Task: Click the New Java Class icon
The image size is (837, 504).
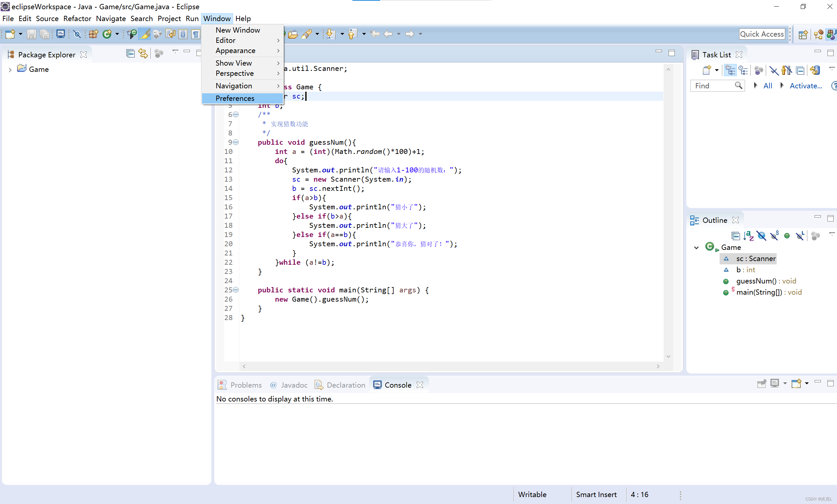Action: click(x=107, y=34)
